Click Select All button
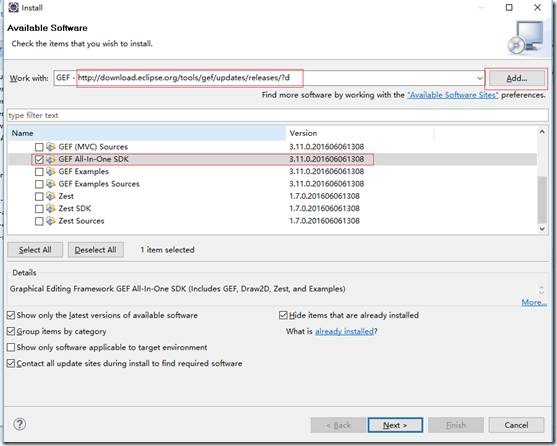Screen dimensions: 557x446 [x=35, y=250]
